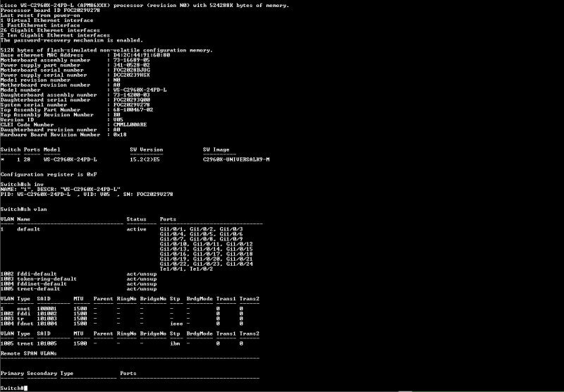Click the "Te1/0/1, Te1/0/2" ports line
The image size is (564, 392).
pyautogui.click(x=186, y=269)
